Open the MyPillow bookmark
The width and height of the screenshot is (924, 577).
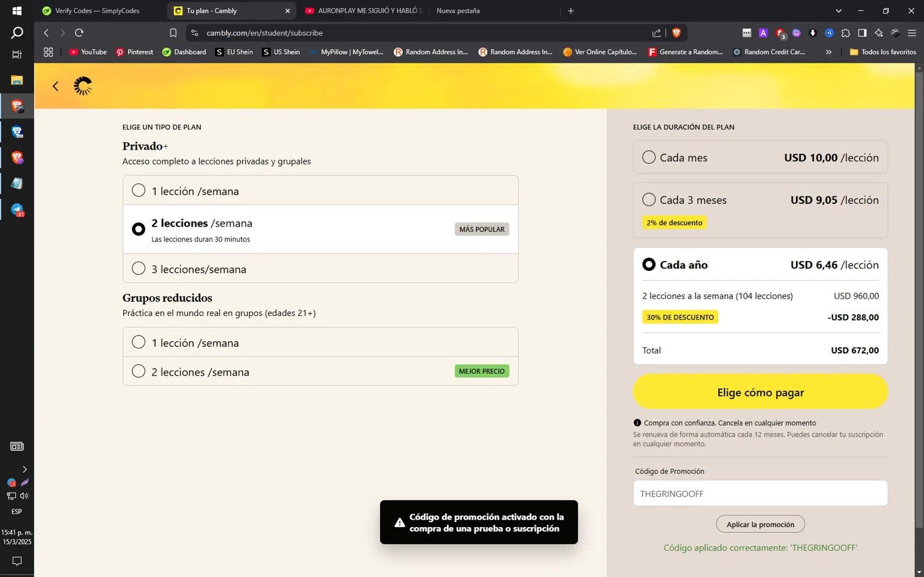coord(347,52)
